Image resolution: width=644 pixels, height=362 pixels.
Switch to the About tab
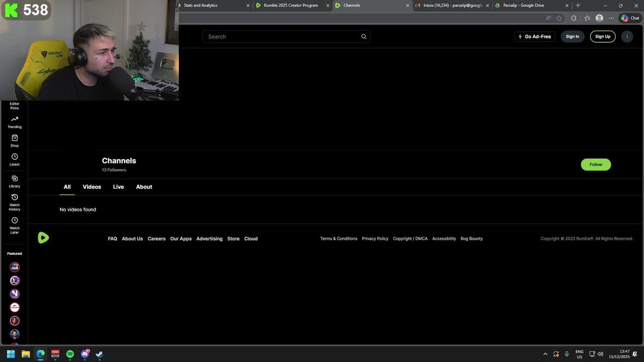[x=144, y=187]
